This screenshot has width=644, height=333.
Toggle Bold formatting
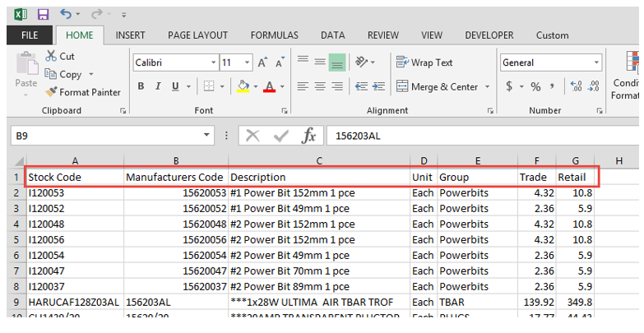pos(141,86)
